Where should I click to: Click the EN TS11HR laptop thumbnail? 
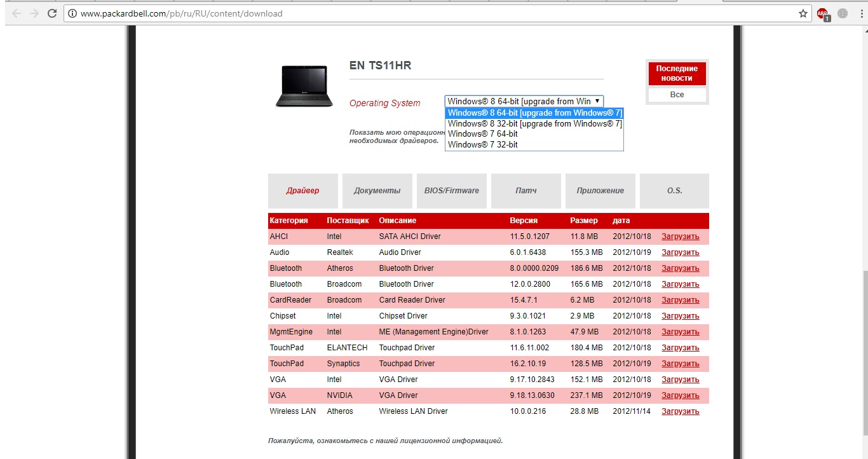click(x=304, y=86)
